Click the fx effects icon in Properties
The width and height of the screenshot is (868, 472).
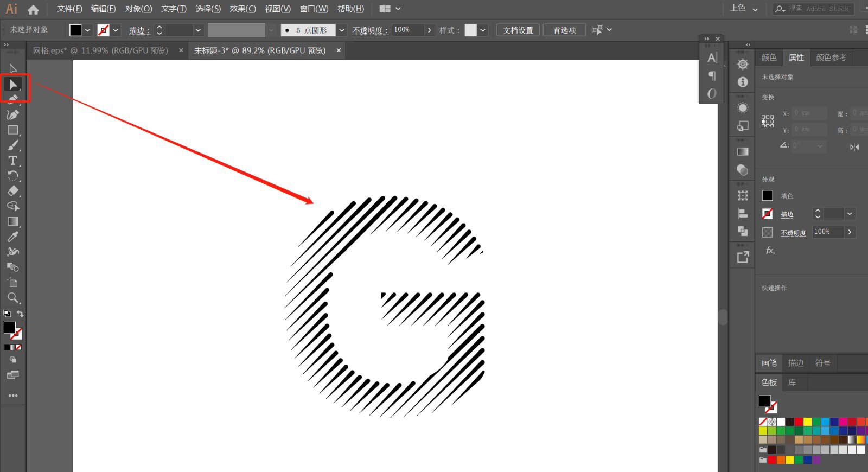click(x=770, y=251)
